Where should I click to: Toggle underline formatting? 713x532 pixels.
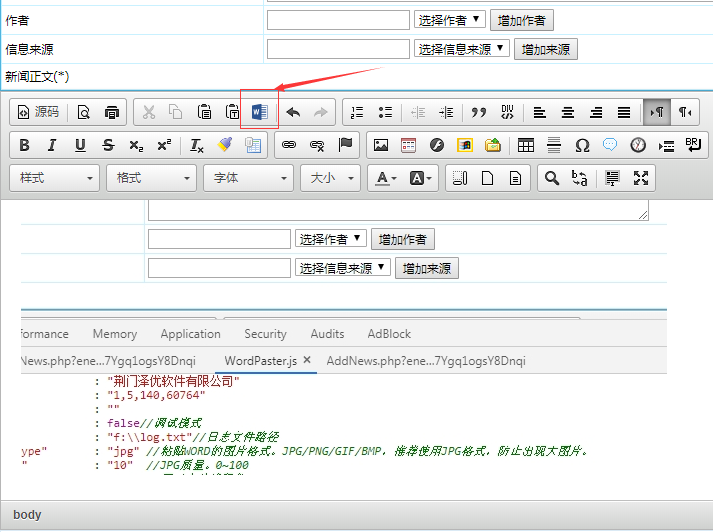(80, 145)
